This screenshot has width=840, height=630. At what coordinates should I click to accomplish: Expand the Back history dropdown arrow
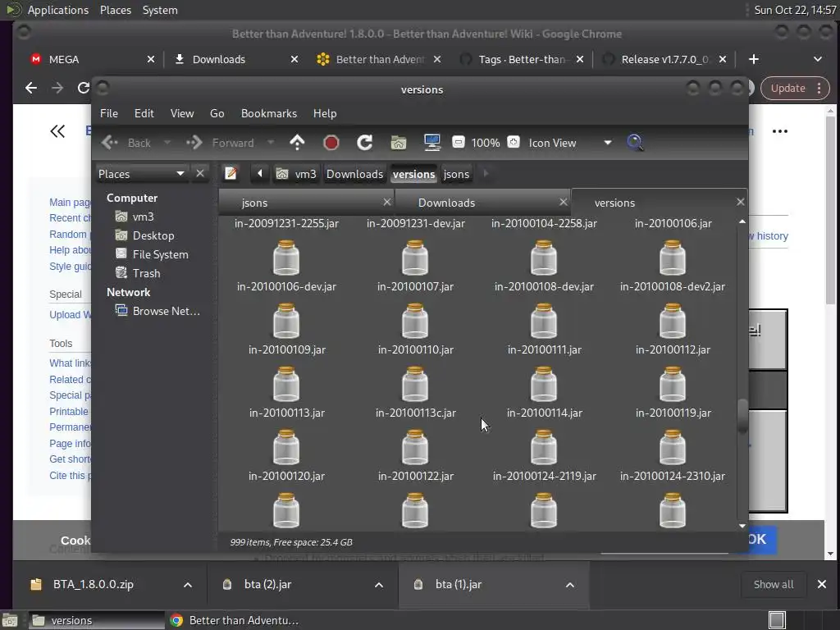click(x=167, y=143)
